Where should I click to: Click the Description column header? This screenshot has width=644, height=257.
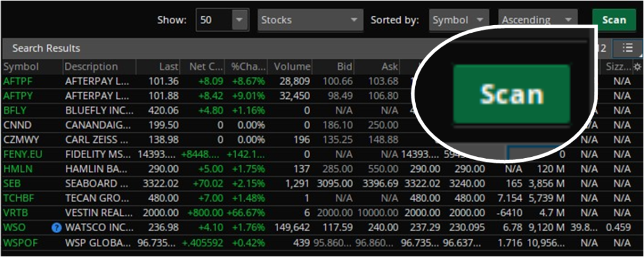(91, 67)
